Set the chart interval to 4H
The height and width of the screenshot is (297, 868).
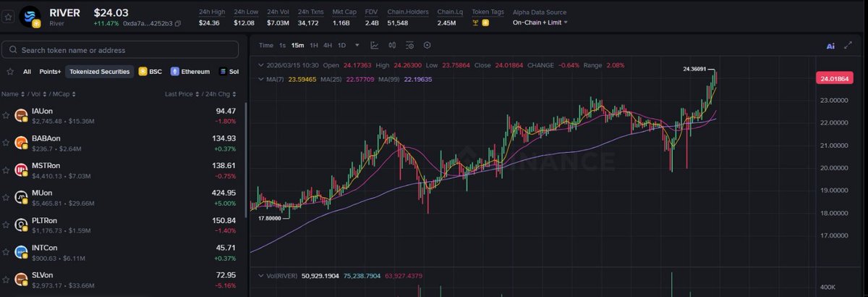(x=328, y=46)
